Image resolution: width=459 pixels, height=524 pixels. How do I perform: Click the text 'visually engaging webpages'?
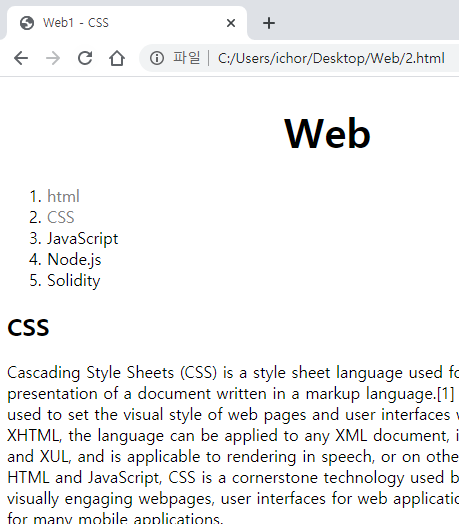click(110, 499)
